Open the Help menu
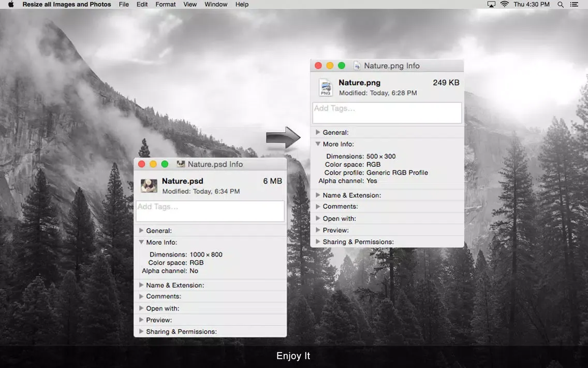The width and height of the screenshot is (588, 368). [242, 5]
